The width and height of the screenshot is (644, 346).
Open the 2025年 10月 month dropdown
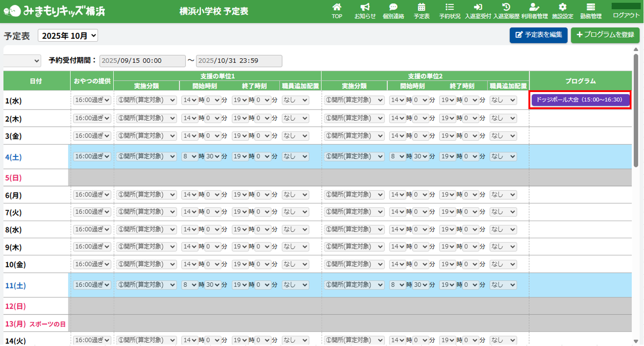[68, 36]
